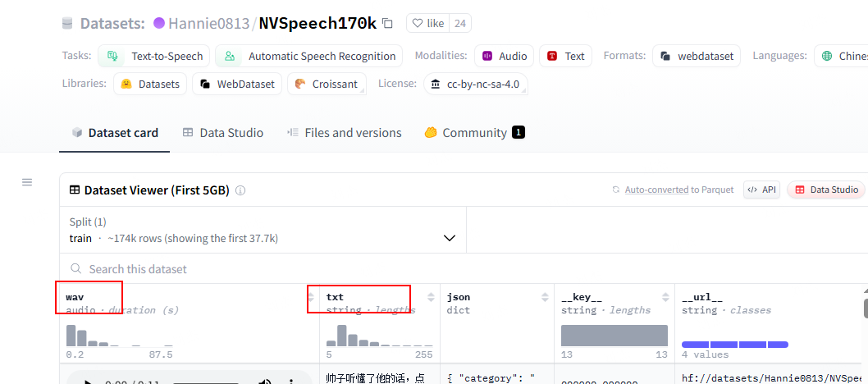868x384 pixels.
Task: Select the Audio modality tag
Action: pyautogui.click(x=505, y=56)
